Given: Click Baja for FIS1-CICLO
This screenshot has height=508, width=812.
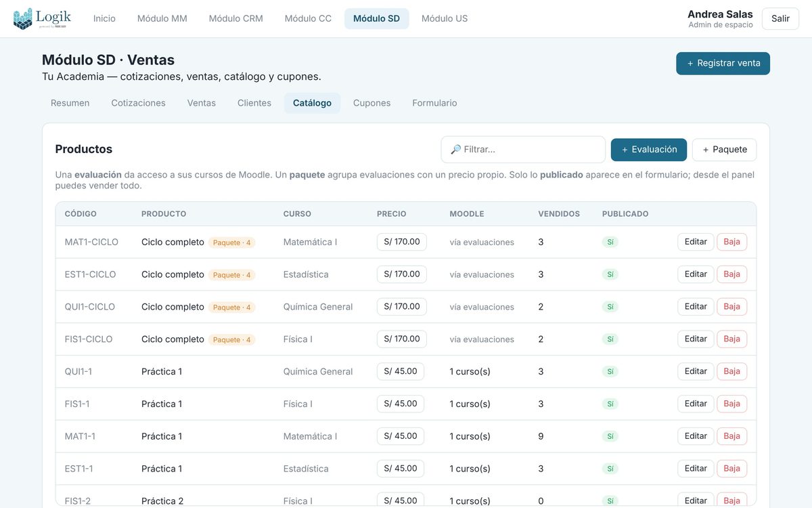Looking at the screenshot, I should pos(731,339).
